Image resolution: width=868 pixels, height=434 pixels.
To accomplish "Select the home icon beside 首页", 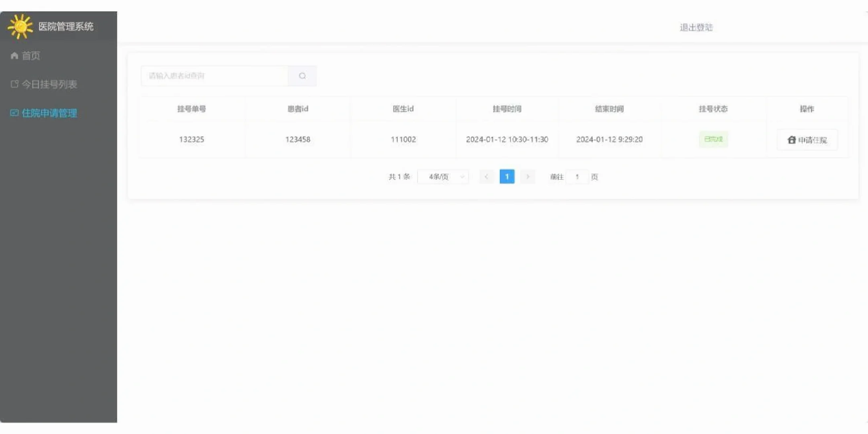I will tap(14, 55).
